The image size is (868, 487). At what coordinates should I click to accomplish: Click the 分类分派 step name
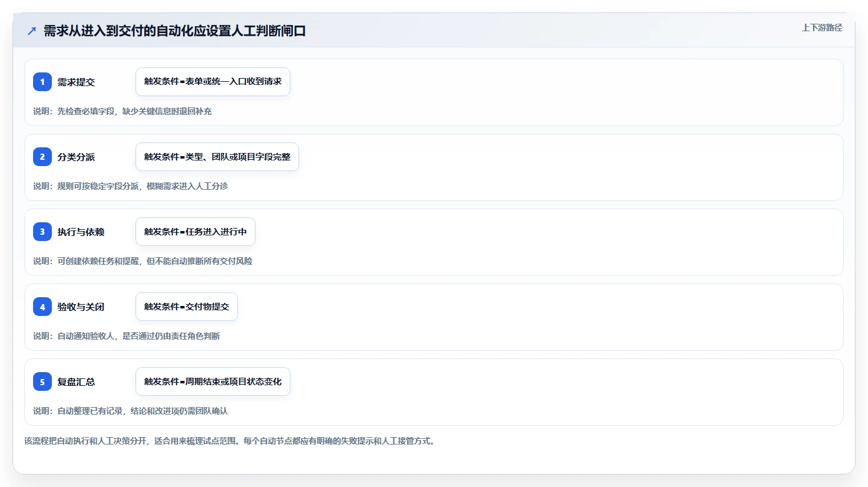(x=76, y=157)
